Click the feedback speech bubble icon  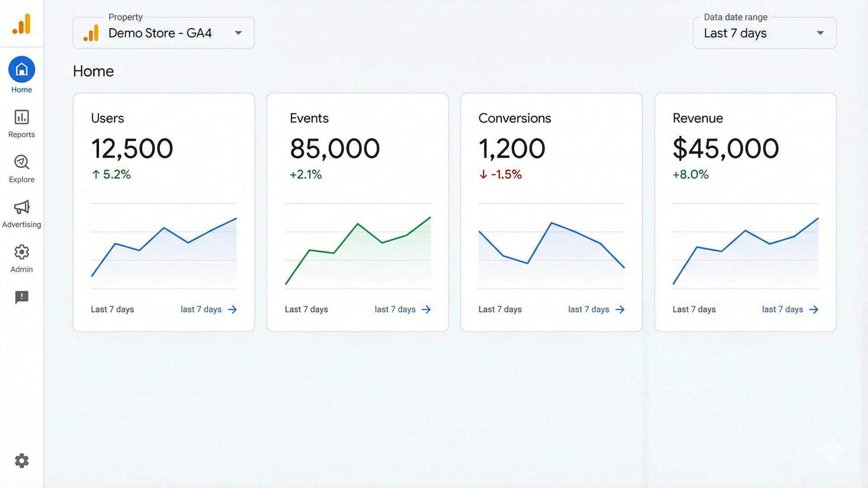[21, 297]
